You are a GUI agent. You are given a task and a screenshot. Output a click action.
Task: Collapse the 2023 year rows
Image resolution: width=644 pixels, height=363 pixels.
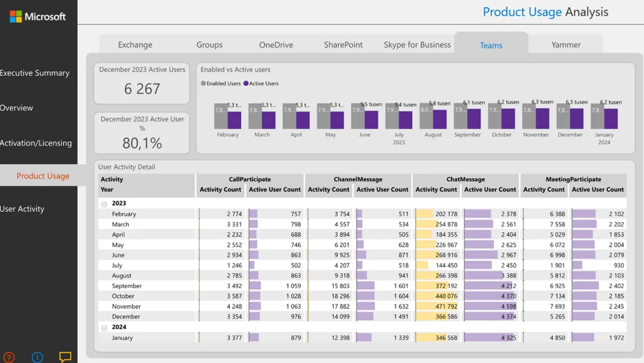(x=104, y=204)
